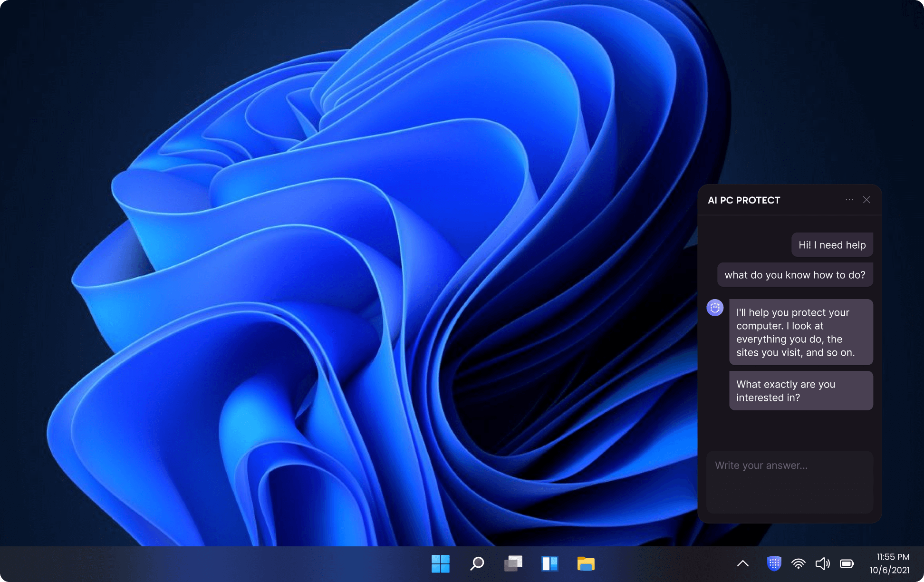Click the bot avatar in the chat
The image size is (924, 582).
pos(715,308)
